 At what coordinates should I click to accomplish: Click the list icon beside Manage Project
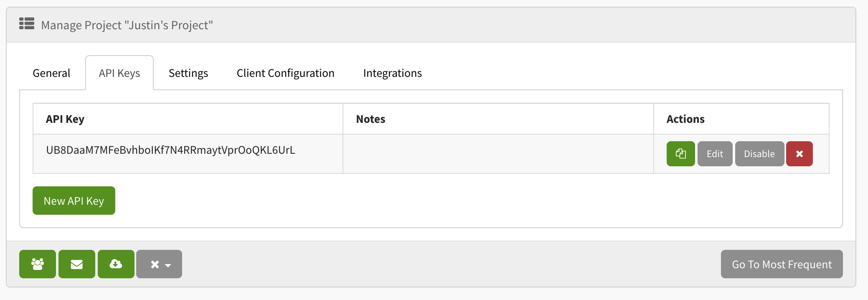(x=26, y=24)
